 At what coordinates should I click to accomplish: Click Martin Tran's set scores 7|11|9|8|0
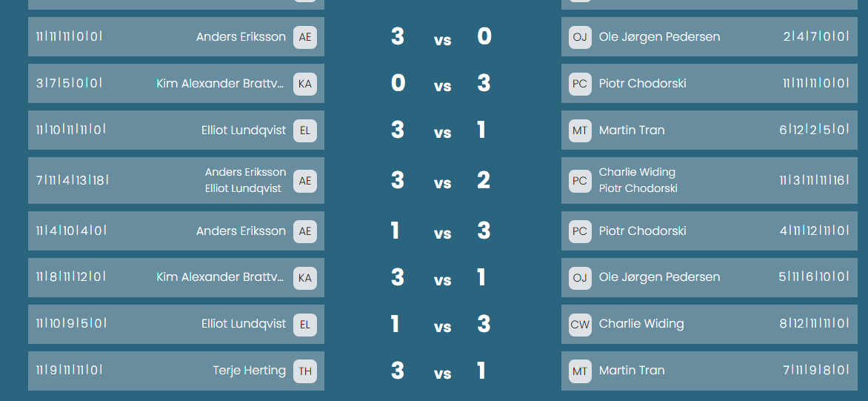815,370
